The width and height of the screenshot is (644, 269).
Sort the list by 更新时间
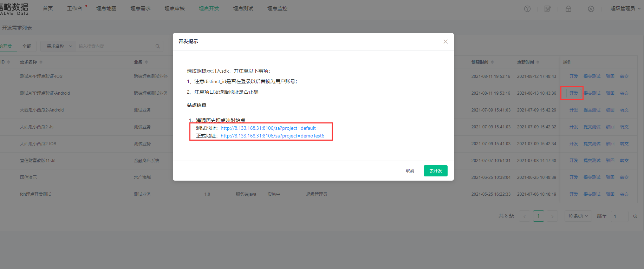538,62
